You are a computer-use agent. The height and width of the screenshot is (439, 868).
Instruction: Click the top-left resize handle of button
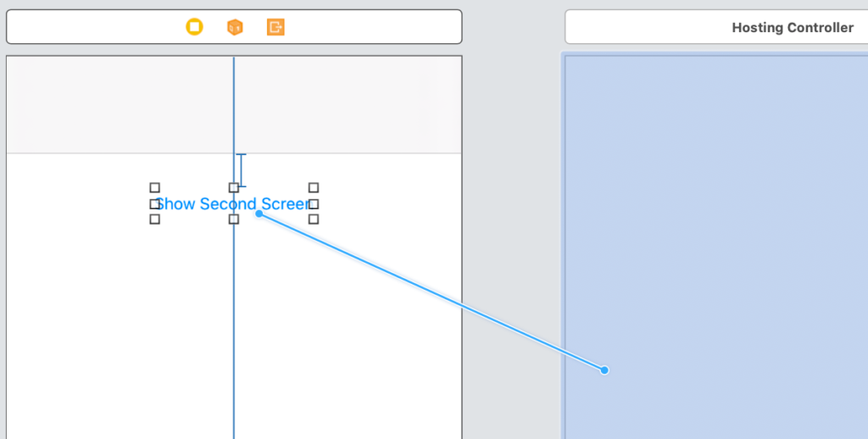(154, 187)
